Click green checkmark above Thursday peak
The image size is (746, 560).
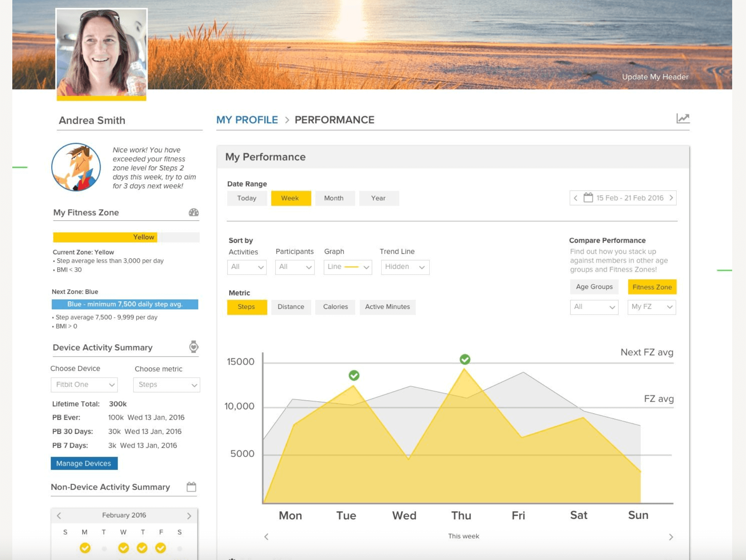[x=465, y=359]
